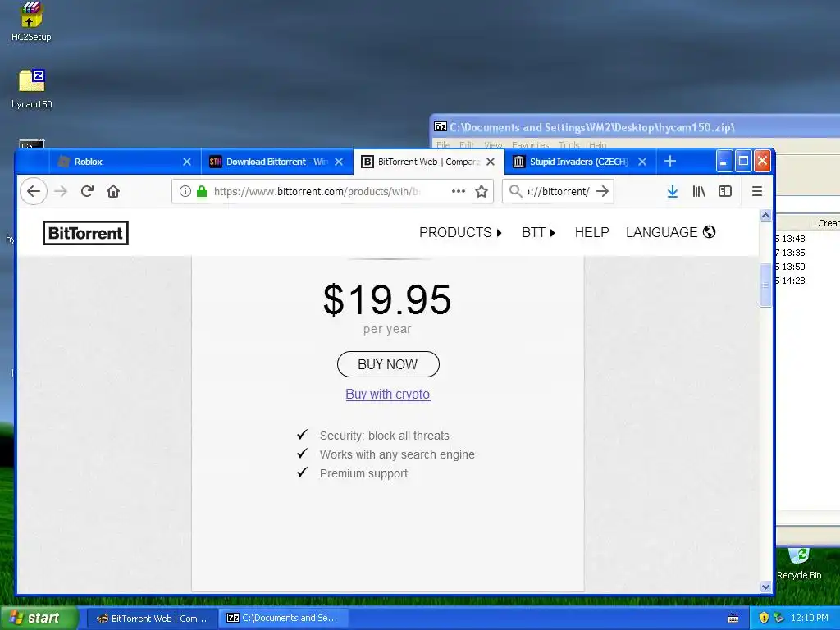Grab the page vertical scrollbar thumb
Image resolution: width=840 pixels, height=630 pixels.
[x=765, y=285]
